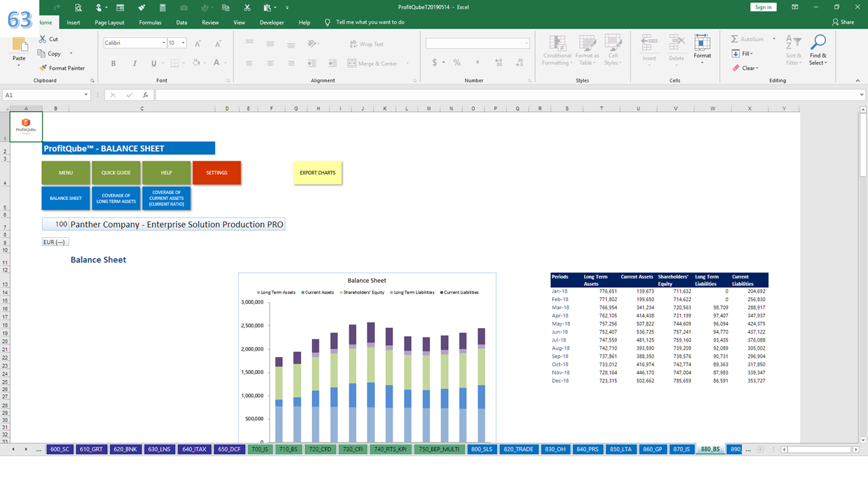The image size is (868, 488).
Task: Click the Cut scissors icon in quick access toolbar
Action: coord(248,7)
